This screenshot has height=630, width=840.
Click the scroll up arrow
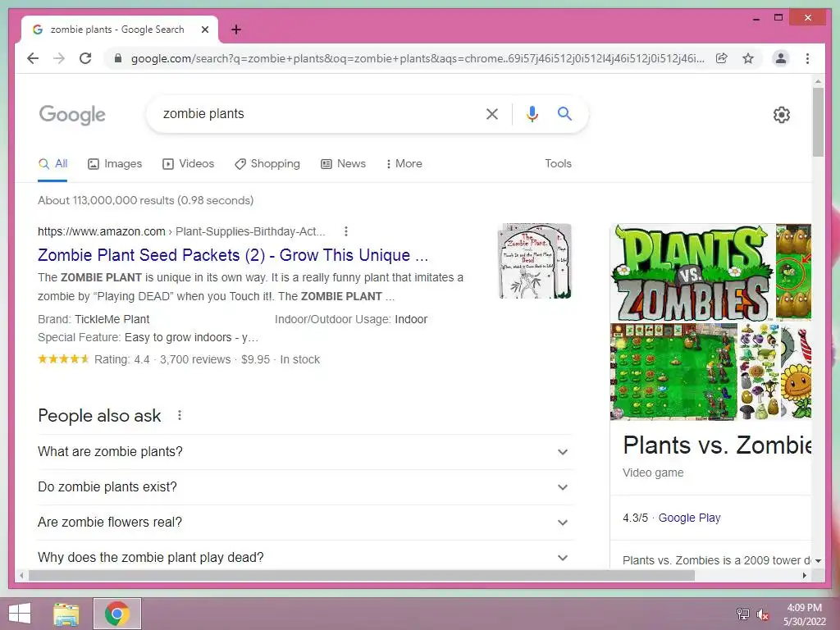tap(818, 81)
